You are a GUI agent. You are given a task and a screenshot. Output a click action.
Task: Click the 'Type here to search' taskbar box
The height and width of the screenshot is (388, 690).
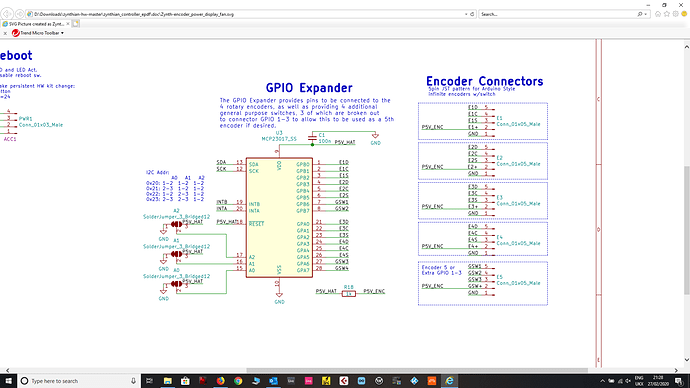tap(79, 381)
